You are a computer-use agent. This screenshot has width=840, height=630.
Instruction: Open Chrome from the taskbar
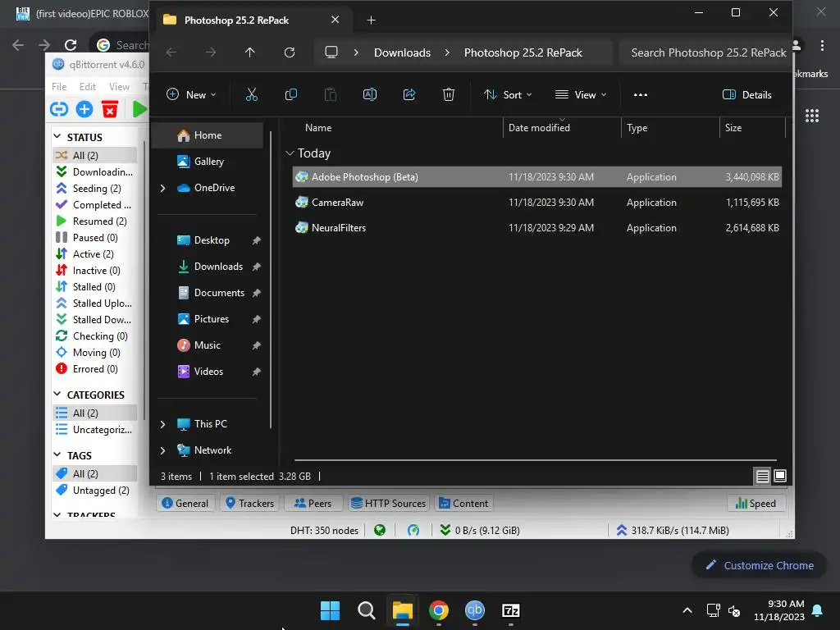(439, 610)
